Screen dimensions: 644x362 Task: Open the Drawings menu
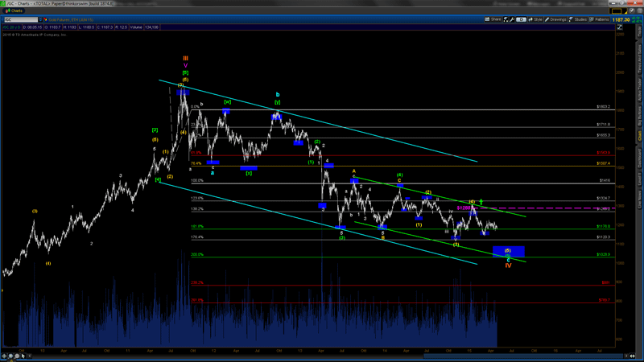pos(556,19)
